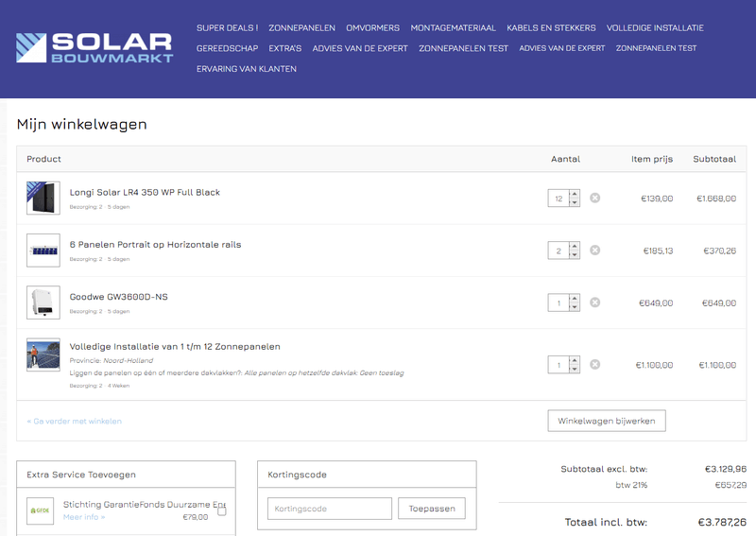756x536 pixels.
Task: Increase quantity of Longi Solar panels
Action: [575, 194]
